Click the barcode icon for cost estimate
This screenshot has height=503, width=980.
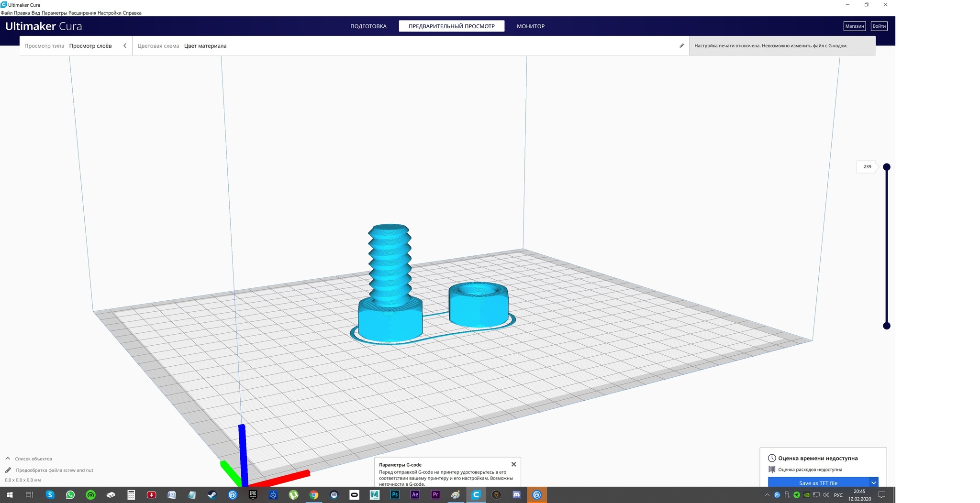coord(771,470)
